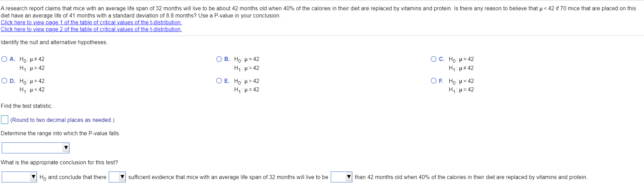Screen dimensions: 644x190
Task: Open the dropdown before 'sufficient evidence'
Action: 117,177
